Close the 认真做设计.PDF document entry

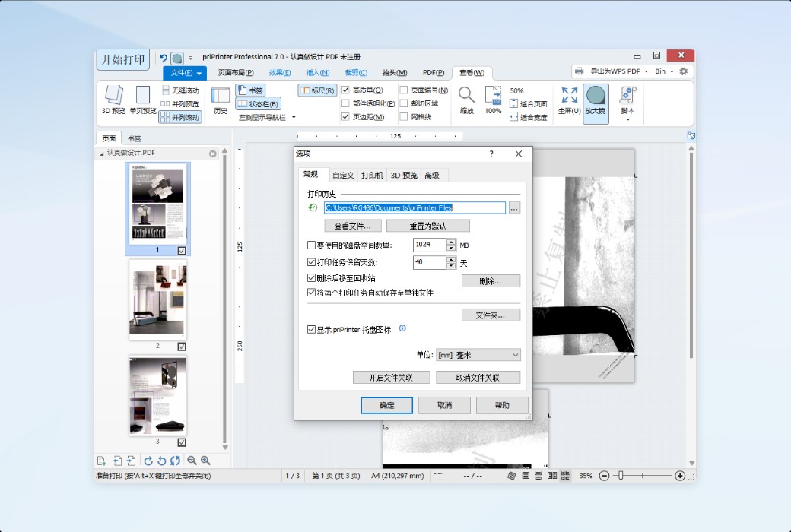[x=213, y=154]
